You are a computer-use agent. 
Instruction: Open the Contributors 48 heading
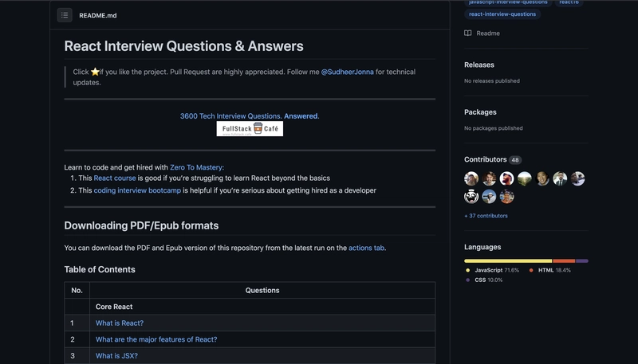pyautogui.click(x=493, y=159)
